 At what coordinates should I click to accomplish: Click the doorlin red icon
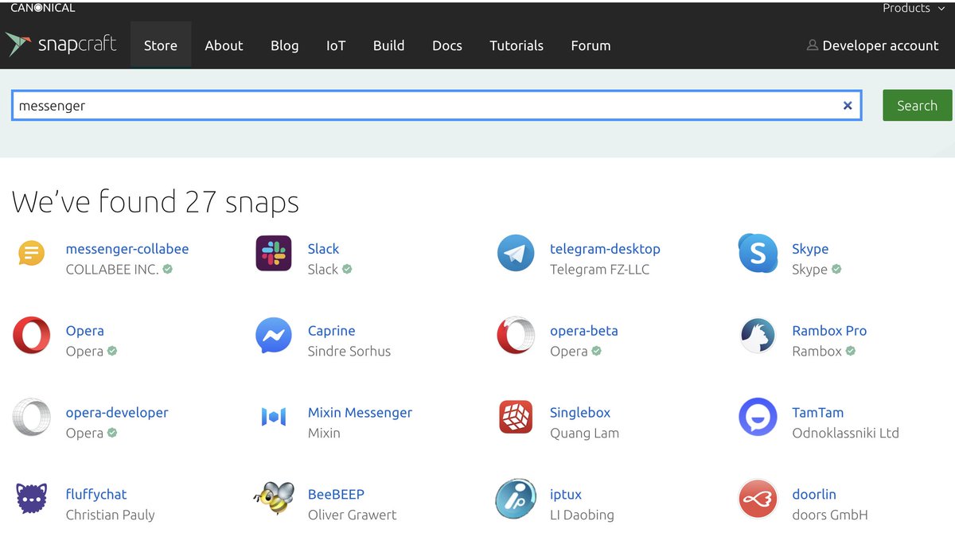click(x=758, y=499)
